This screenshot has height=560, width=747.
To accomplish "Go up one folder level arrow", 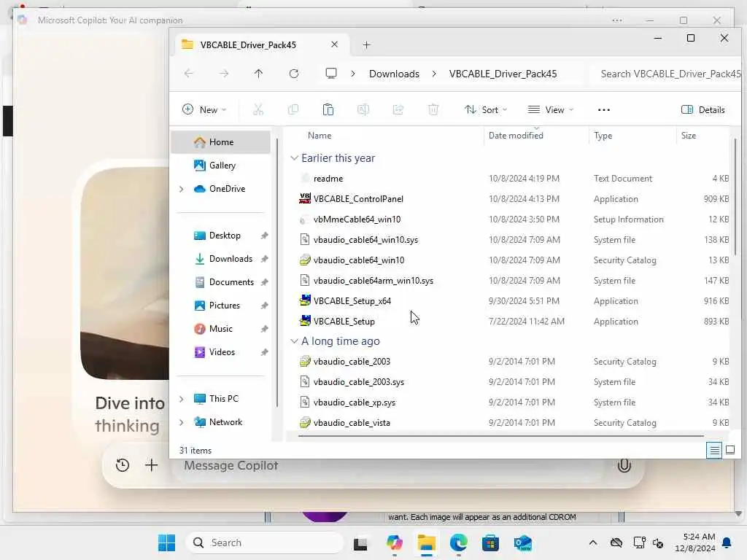I will pos(258,74).
